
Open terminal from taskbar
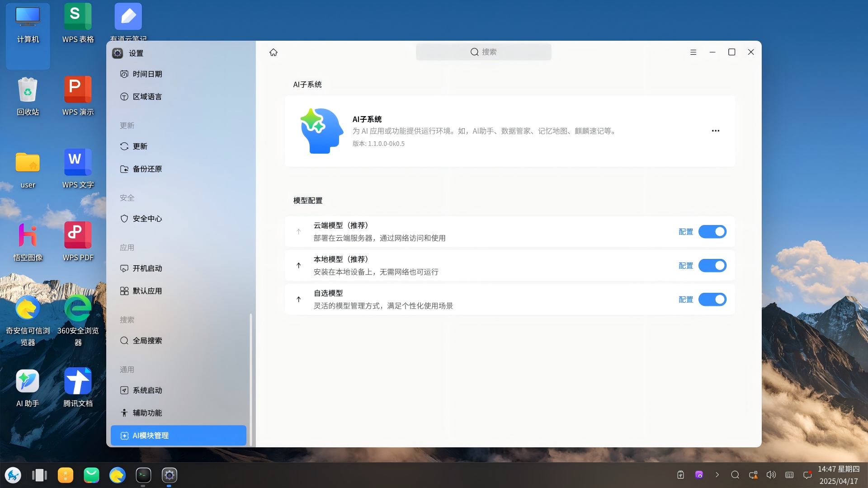(143, 475)
